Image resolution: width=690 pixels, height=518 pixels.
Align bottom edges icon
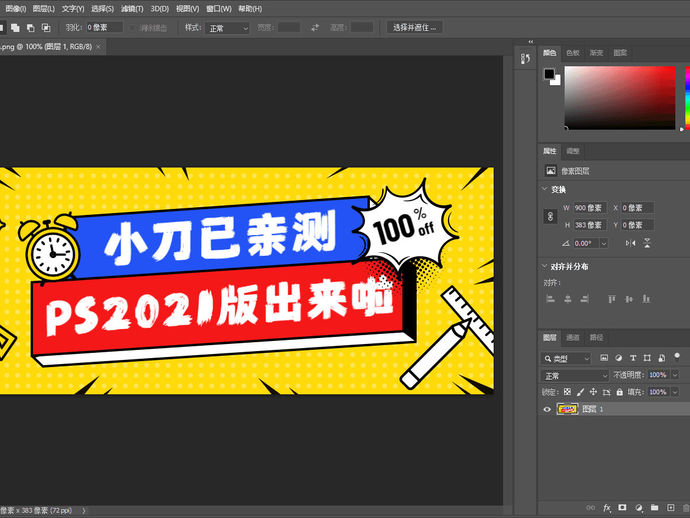(x=646, y=299)
